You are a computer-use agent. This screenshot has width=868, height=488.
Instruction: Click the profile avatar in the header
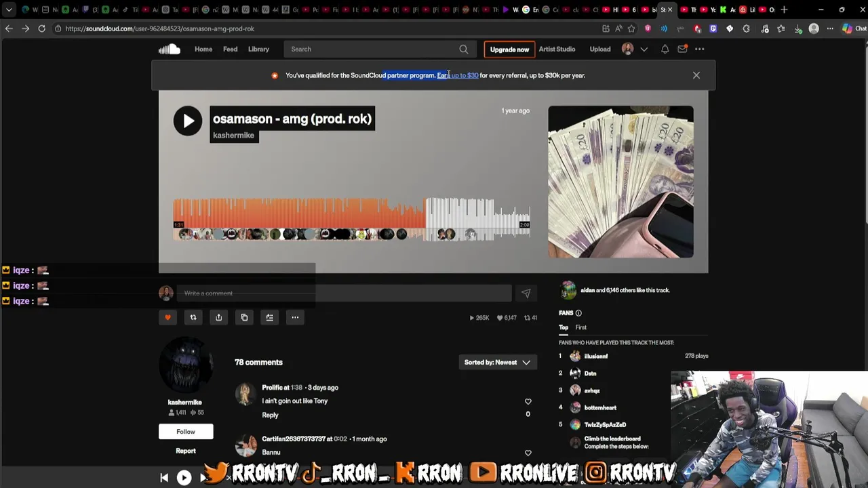coord(628,49)
